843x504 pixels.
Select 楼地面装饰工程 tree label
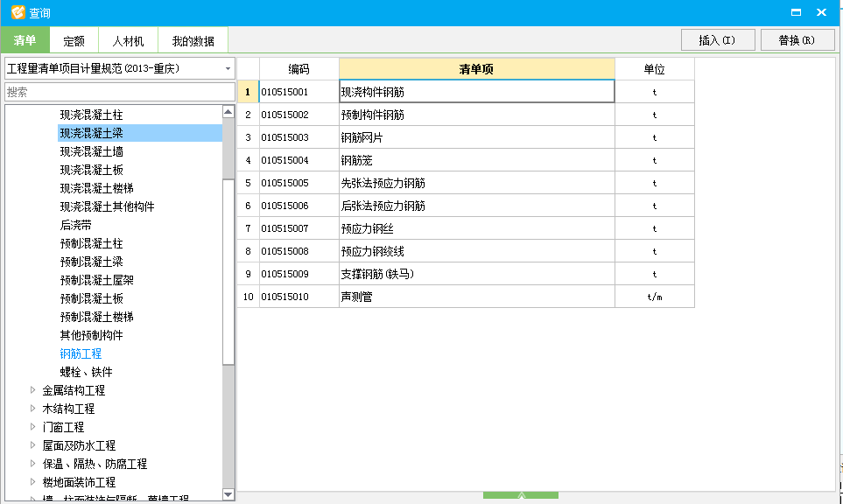(x=79, y=482)
